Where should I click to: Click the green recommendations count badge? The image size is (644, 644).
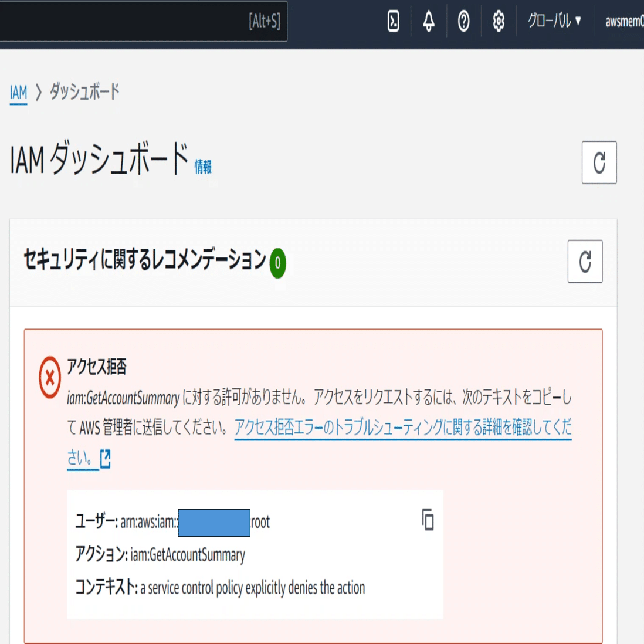[277, 263]
